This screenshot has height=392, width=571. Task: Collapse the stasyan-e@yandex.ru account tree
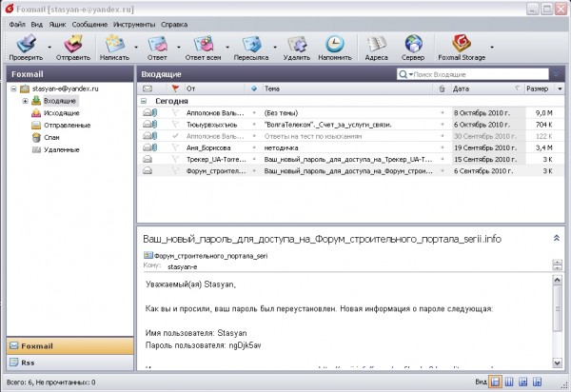point(13,88)
